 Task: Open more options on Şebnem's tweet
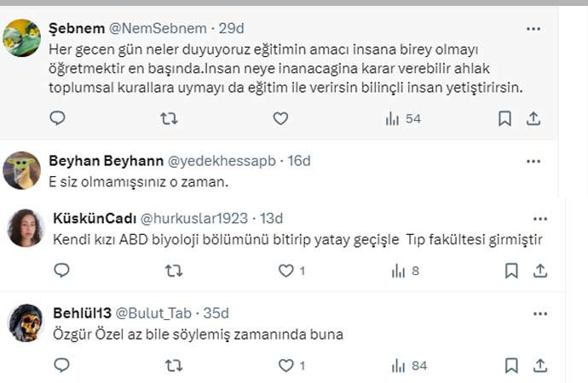click(533, 29)
